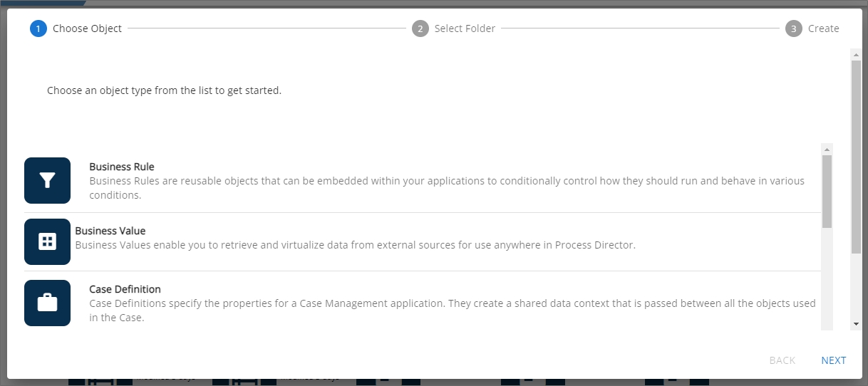Go to the Create step
868x386 pixels.
click(823, 28)
